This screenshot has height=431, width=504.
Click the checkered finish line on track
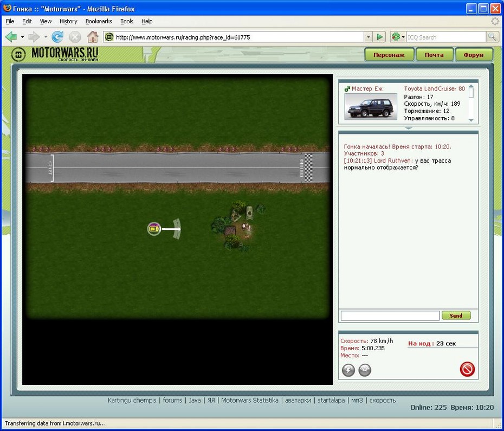click(308, 168)
